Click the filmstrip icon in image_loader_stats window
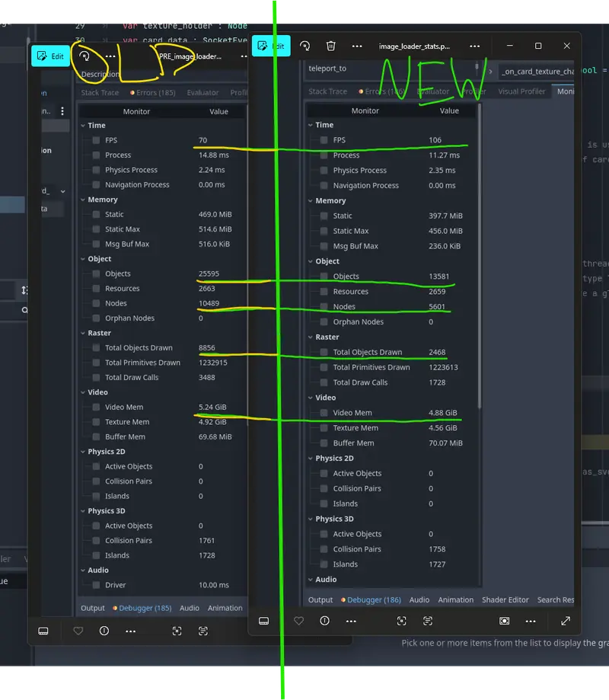Viewport: 609px width, 700px height. click(263, 621)
